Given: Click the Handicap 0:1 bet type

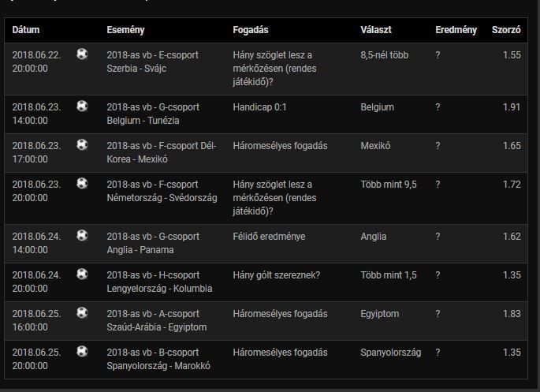Looking at the screenshot, I should tap(260, 107).
